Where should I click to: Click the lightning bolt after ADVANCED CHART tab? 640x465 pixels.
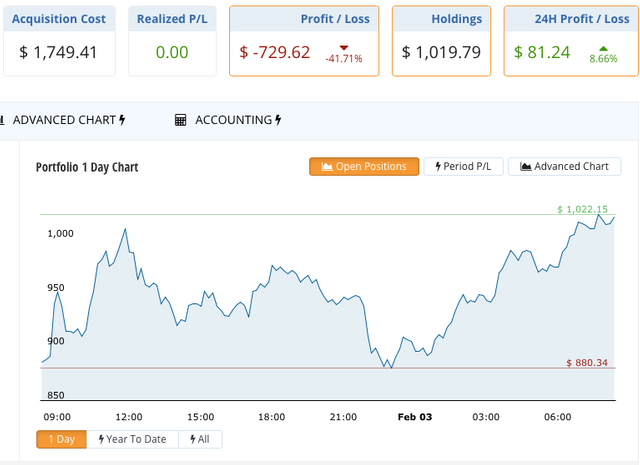(122, 120)
